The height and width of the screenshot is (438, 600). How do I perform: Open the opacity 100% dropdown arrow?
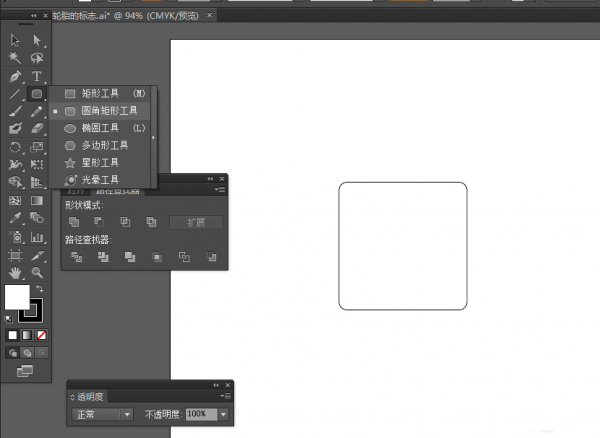click(x=224, y=414)
